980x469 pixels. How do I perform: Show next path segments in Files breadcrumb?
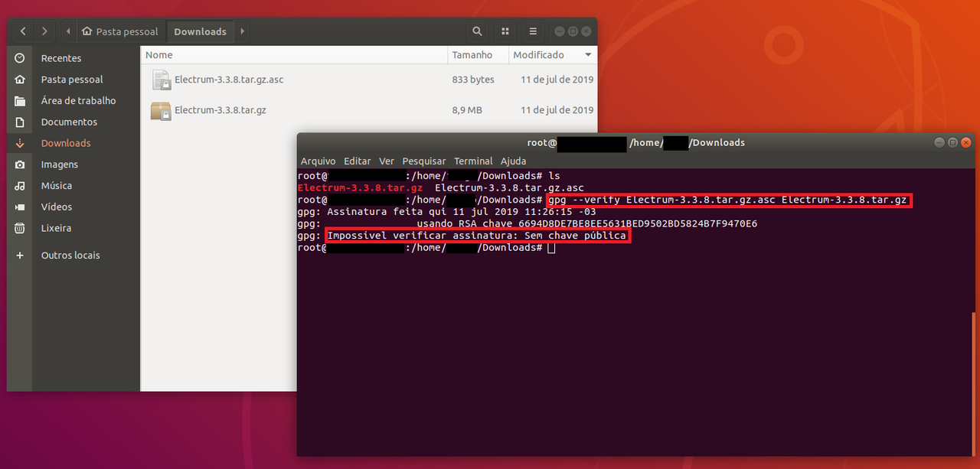pyautogui.click(x=243, y=31)
